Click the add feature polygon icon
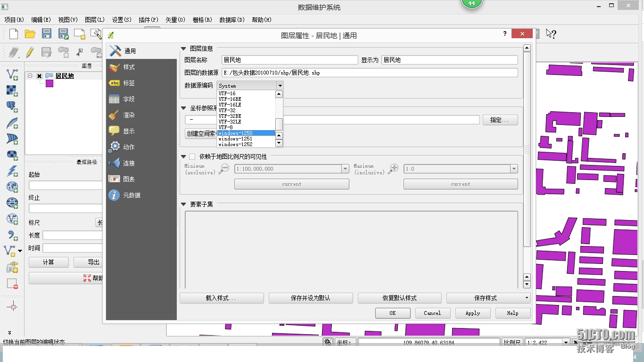Screen dimensions: 644x362 point(63,52)
